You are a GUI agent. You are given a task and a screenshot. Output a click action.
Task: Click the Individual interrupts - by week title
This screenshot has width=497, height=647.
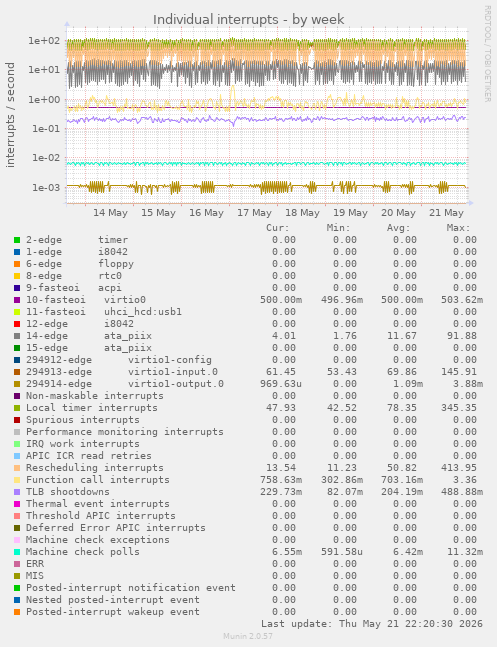tap(248, 19)
